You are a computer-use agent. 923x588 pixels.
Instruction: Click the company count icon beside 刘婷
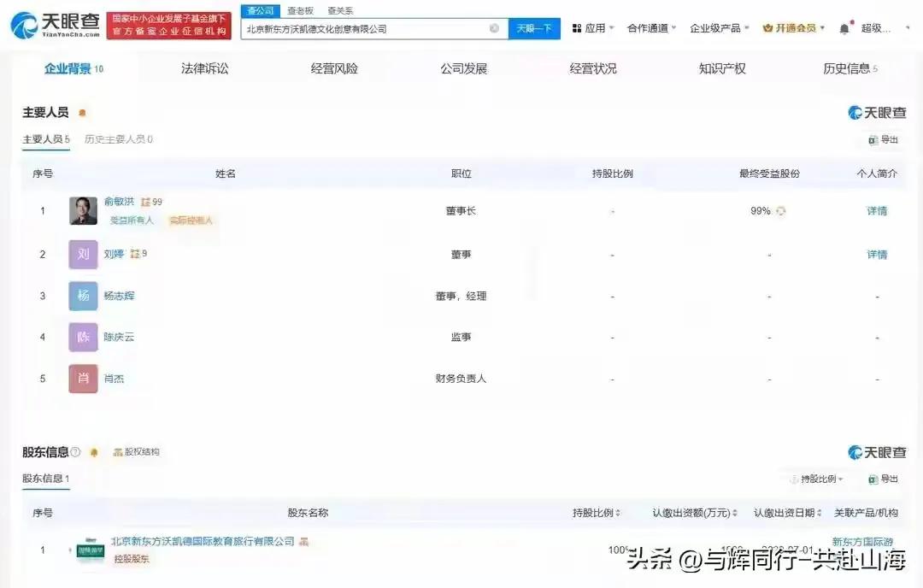tap(135, 254)
